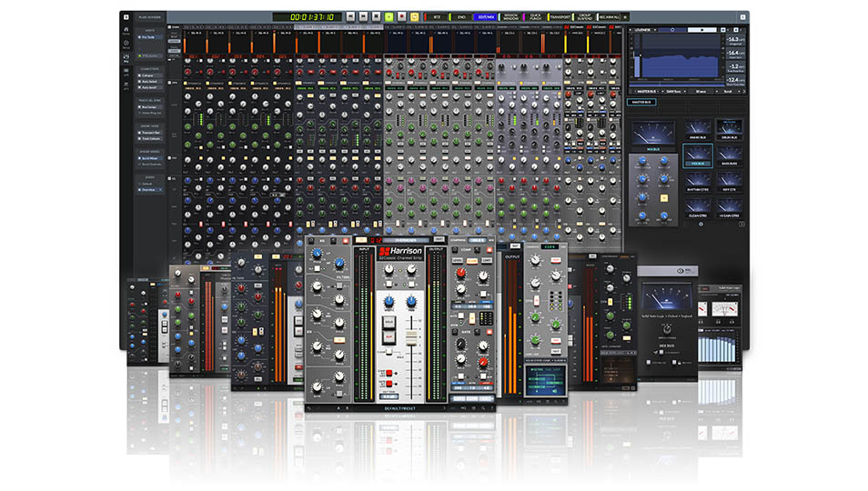Screen dimensions: 868x491
Task: Select the Mix page icon in sidebar
Action: pyautogui.click(x=126, y=57)
